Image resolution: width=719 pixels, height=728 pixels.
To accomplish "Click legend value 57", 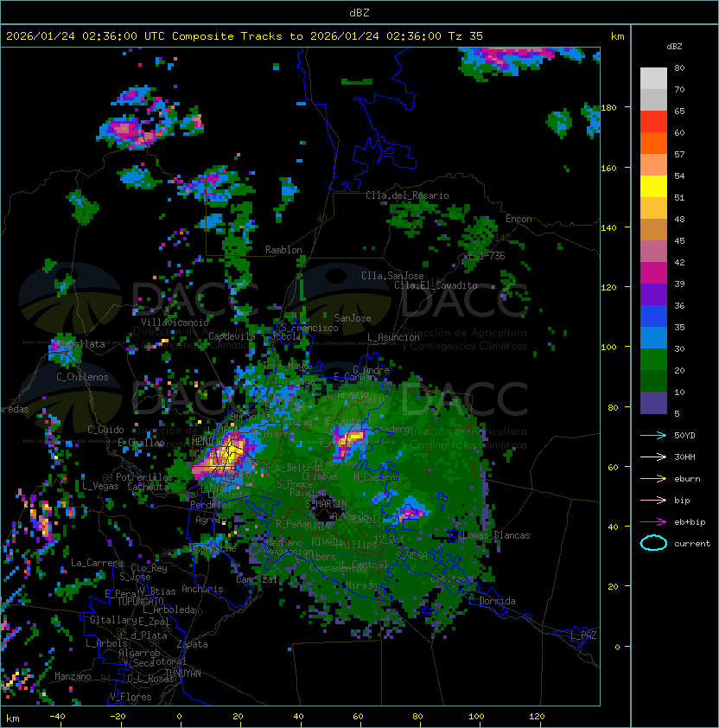I will [679, 154].
